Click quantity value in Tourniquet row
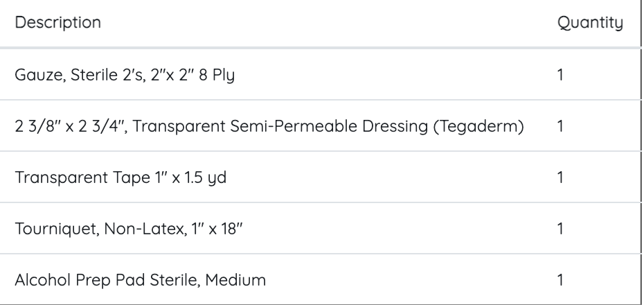The width and height of the screenshot is (644, 305). (x=560, y=229)
